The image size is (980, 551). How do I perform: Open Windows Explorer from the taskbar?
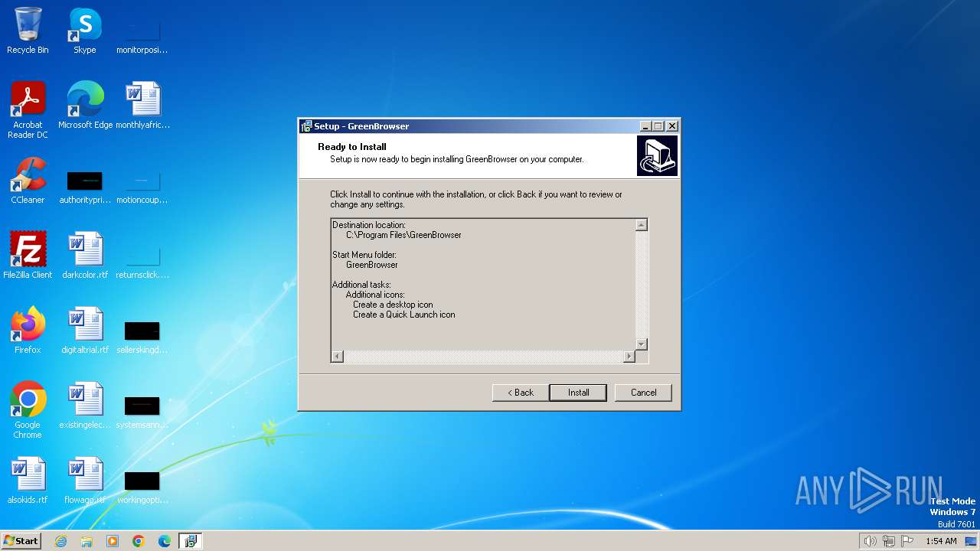click(x=87, y=541)
